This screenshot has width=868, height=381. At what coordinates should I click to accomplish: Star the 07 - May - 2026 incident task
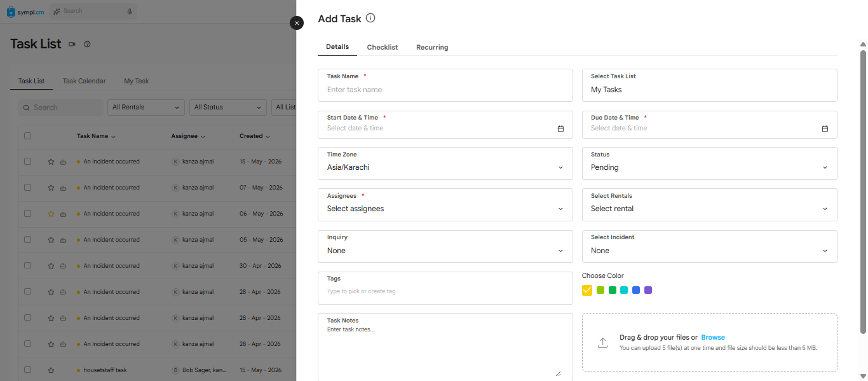tap(51, 188)
